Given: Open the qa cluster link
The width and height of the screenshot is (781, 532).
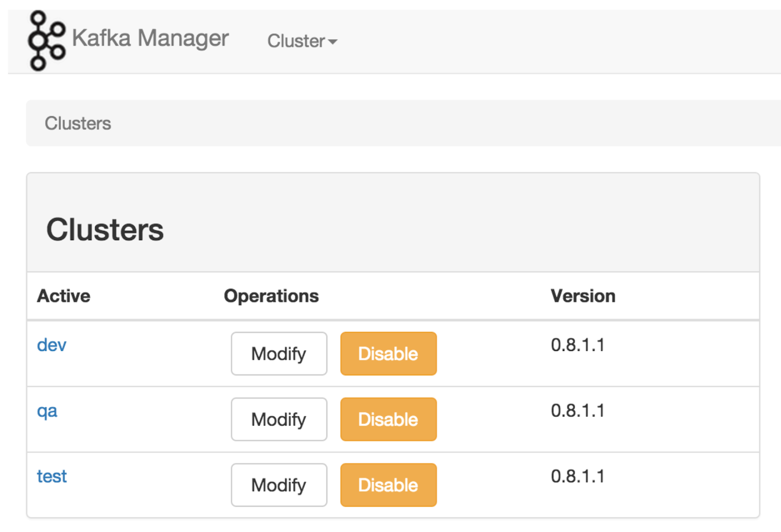Looking at the screenshot, I should [47, 411].
